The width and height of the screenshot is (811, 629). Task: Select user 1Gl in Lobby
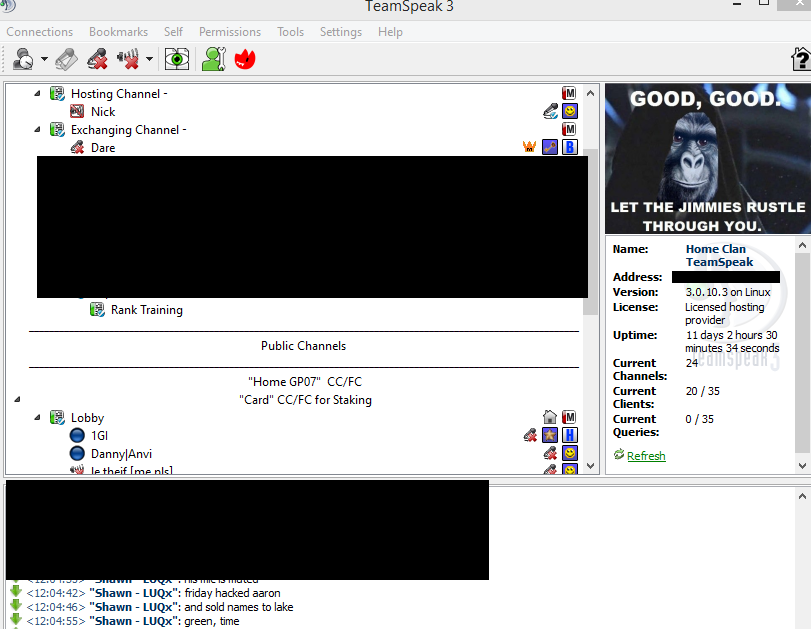(99, 436)
